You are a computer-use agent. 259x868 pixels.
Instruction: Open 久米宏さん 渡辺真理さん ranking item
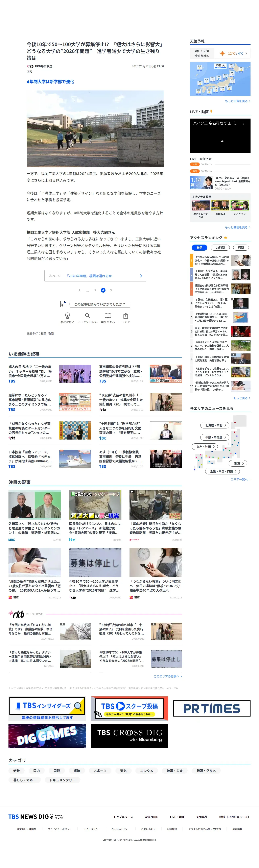[220, 275]
